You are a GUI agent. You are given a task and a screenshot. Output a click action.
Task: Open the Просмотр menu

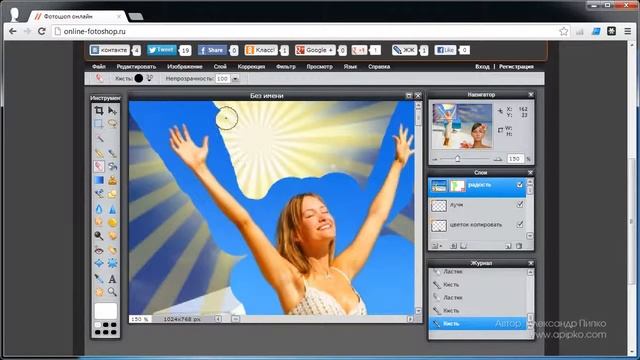pyautogui.click(x=320, y=67)
